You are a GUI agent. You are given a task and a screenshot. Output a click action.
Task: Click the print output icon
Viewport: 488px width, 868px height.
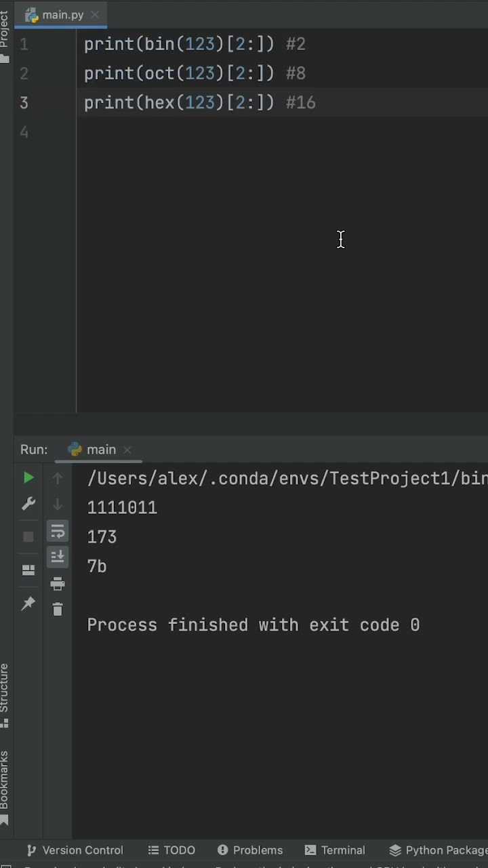coord(58,583)
